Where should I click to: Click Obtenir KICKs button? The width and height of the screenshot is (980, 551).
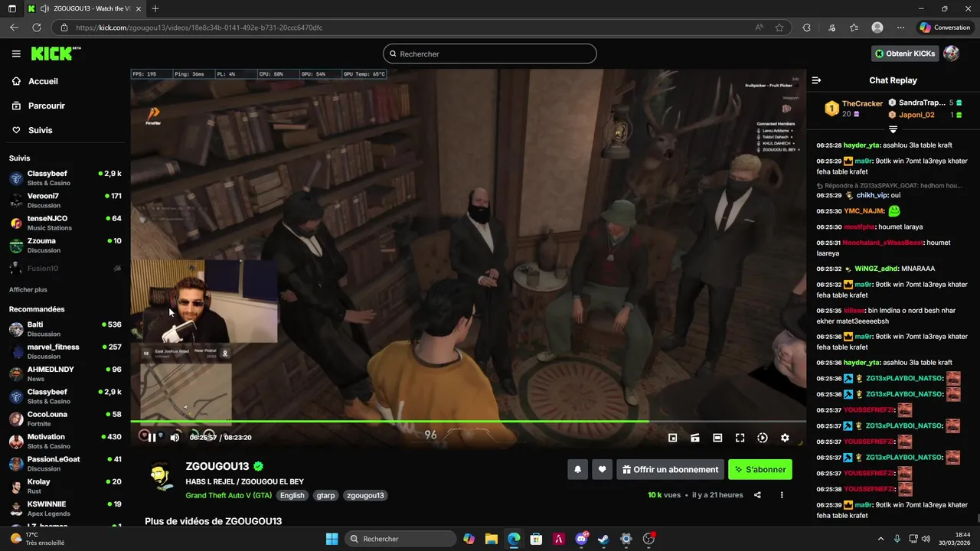tap(905, 54)
